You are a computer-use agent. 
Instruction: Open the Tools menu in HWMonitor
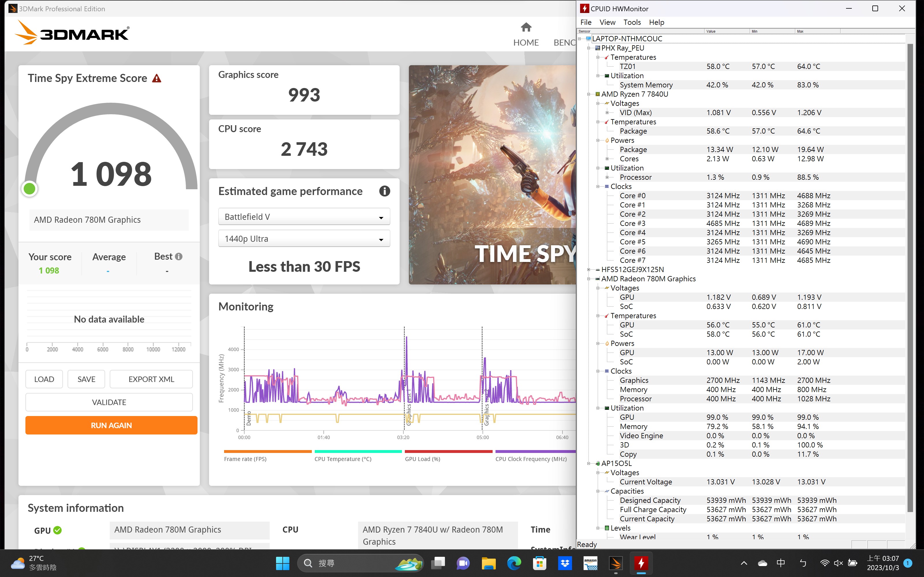[x=632, y=22]
